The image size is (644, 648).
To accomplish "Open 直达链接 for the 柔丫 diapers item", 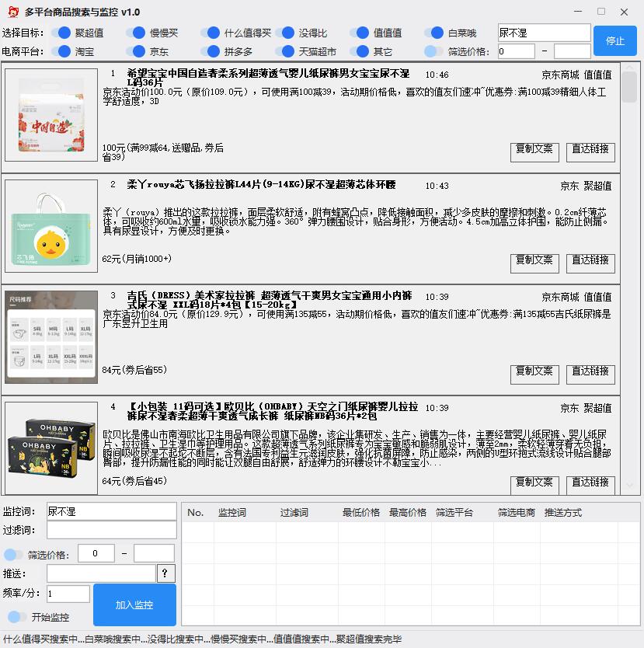I will coord(590,264).
